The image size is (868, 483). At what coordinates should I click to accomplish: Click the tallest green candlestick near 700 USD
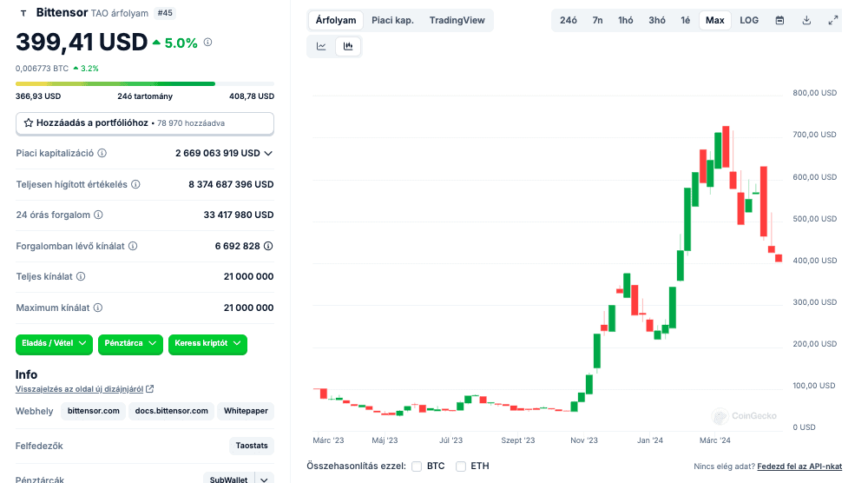(718, 150)
